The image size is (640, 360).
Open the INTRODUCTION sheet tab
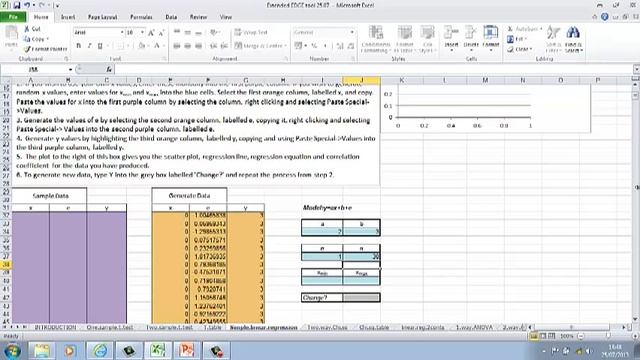click(56, 327)
